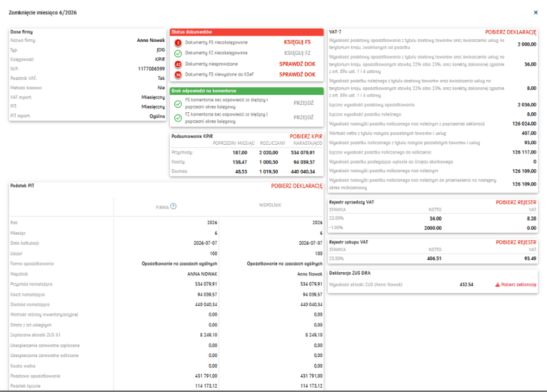This screenshot has height=392, width=547.
Task: Click Zapłacone składki ZUS 51 label
Action: tap(35, 335)
